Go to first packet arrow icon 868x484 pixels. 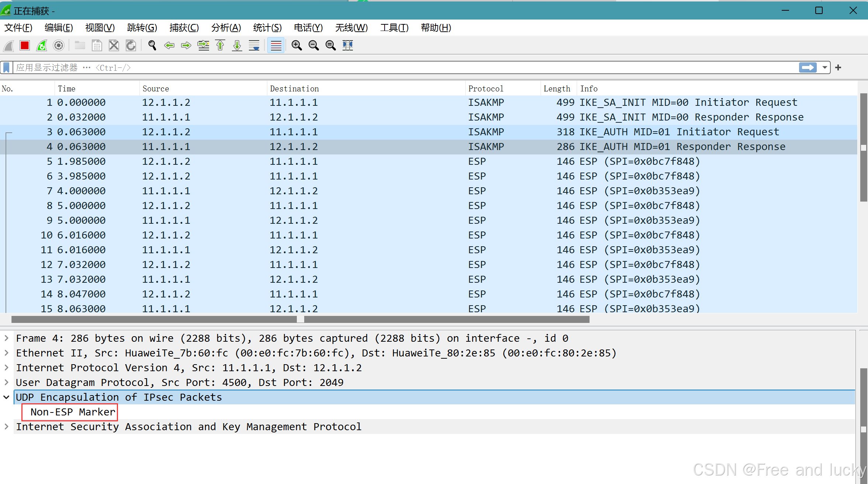pyautogui.click(x=220, y=45)
